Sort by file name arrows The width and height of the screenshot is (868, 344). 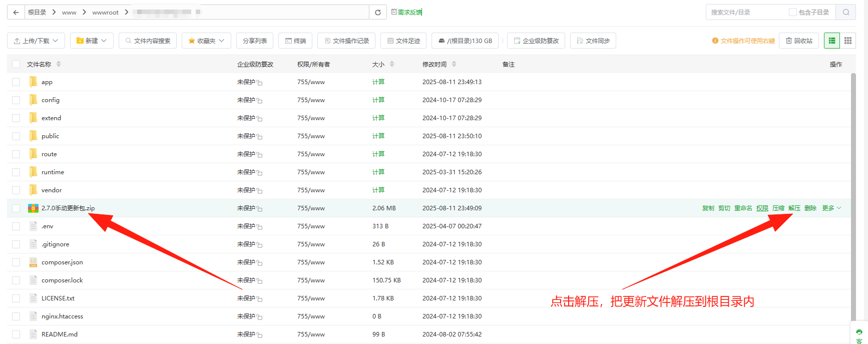click(59, 64)
